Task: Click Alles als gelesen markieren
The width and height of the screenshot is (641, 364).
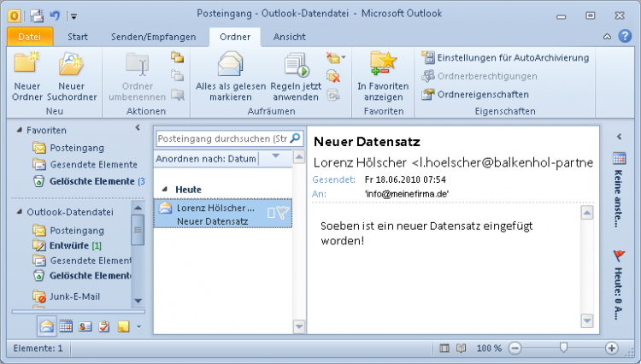Action: [x=230, y=68]
